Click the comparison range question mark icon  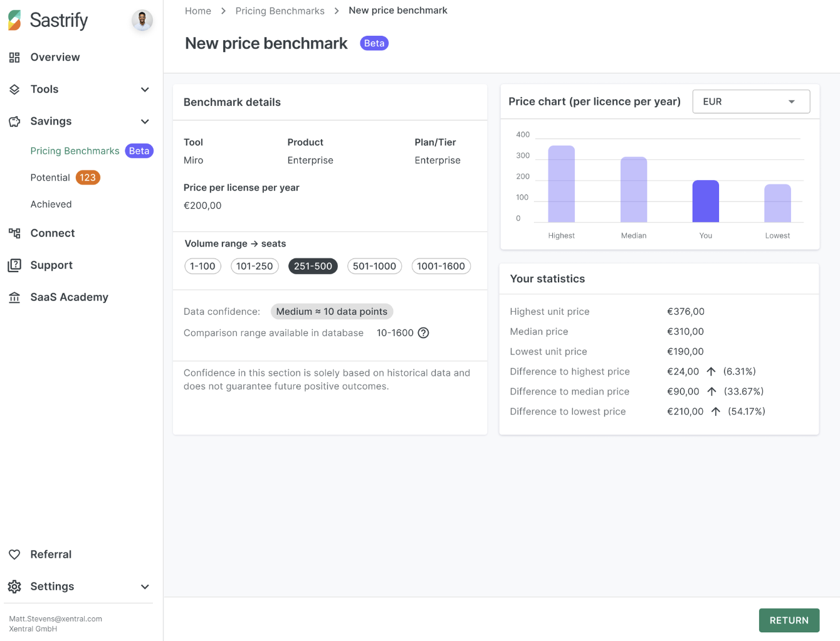click(x=423, y=332)
